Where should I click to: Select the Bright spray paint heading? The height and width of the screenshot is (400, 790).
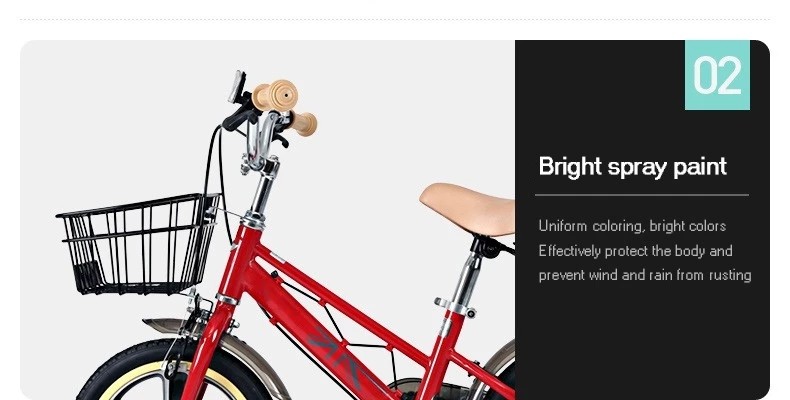click(632, 167)
